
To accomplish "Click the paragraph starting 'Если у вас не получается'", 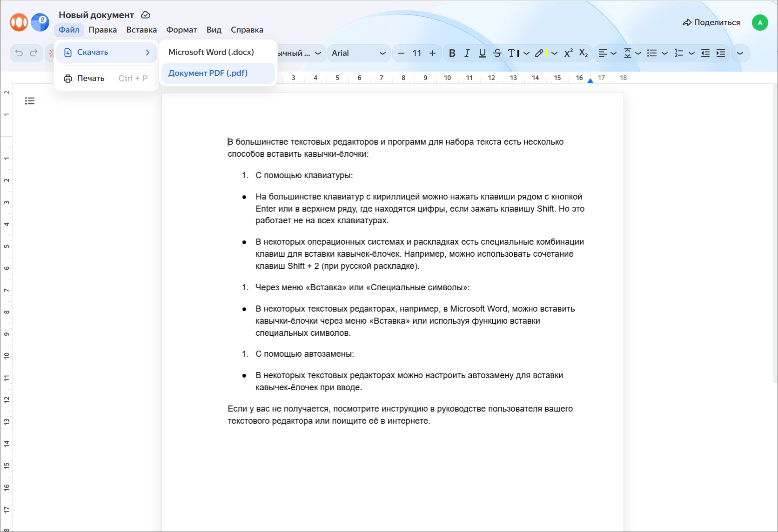I will (400, 415).
